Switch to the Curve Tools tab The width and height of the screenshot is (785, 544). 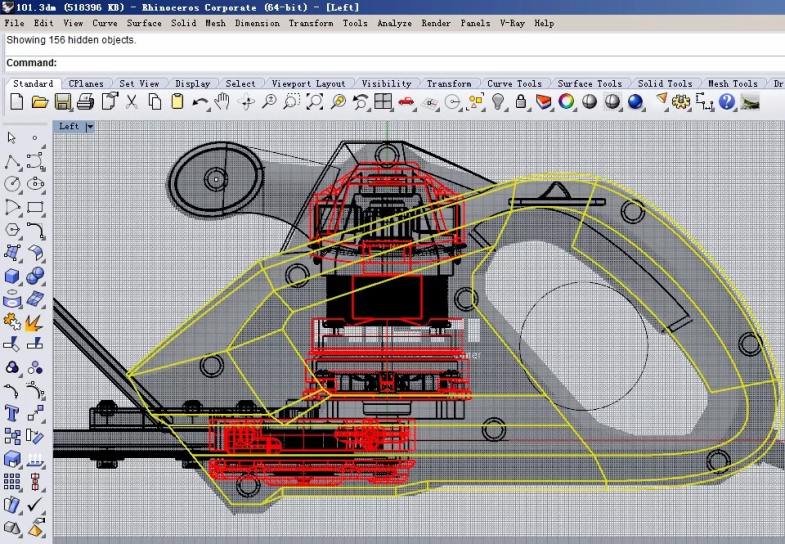pyautogui.click(x=515, y=84)
